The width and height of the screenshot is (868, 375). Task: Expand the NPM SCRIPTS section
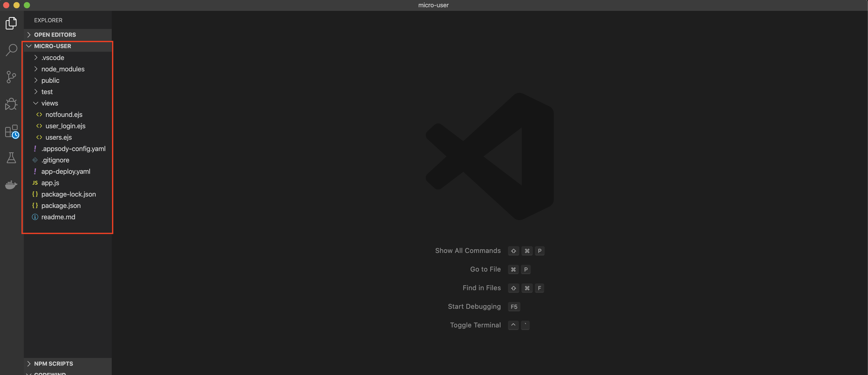coord(68,364)
